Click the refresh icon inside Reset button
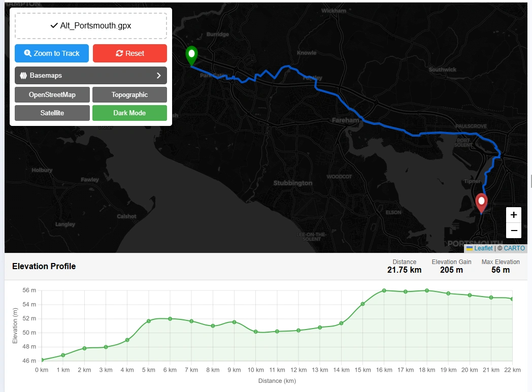Screen dimensions: 532x392 pyautogui.click(x=119, y=53)
